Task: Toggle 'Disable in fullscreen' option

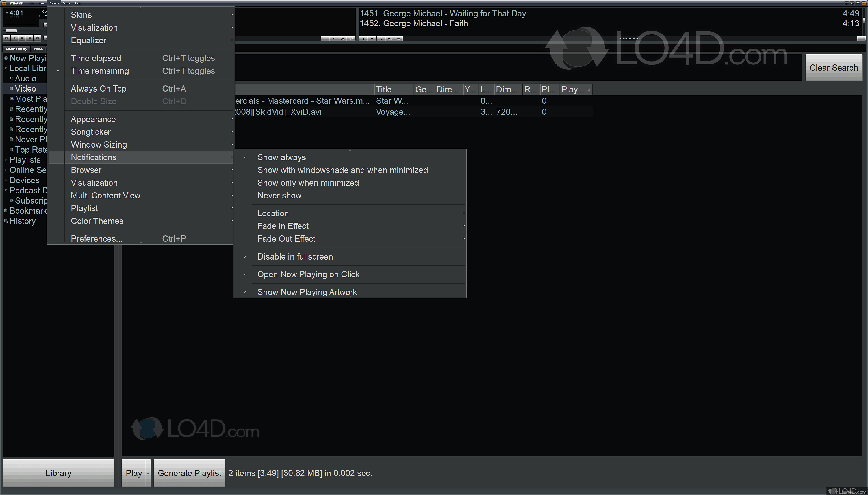Action: click(350, 257)
